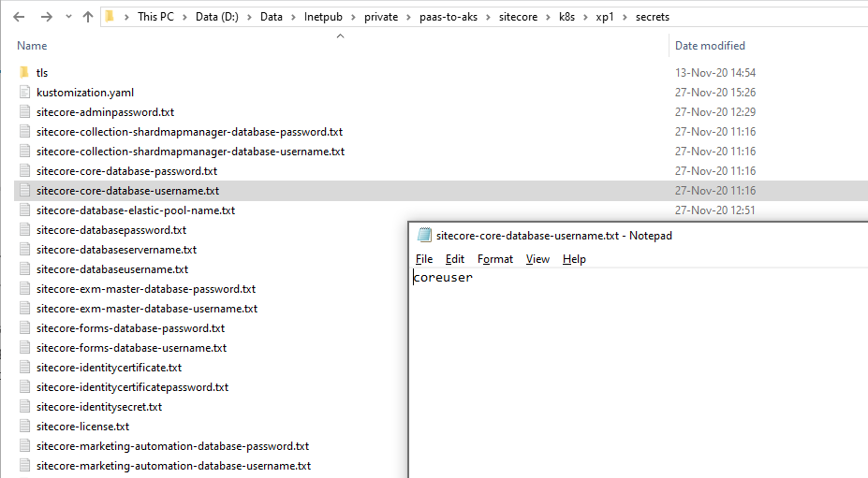
Task: Click This PC in breadcrumb path
Action: point(155,17)
